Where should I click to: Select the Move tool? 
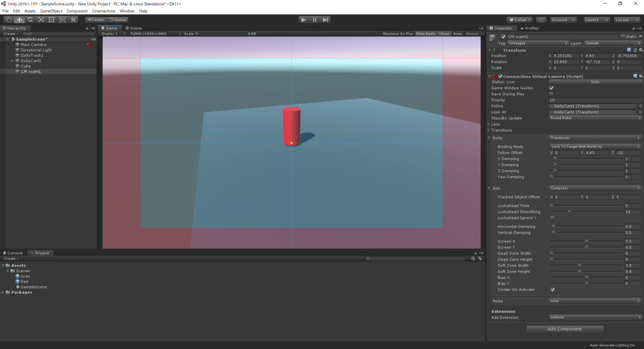19,20
